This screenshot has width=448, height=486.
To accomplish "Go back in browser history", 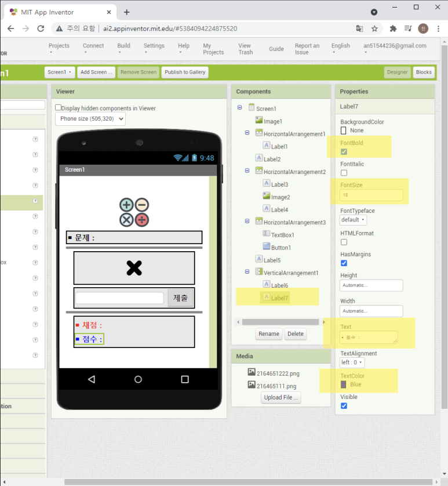I will (11, 28).
